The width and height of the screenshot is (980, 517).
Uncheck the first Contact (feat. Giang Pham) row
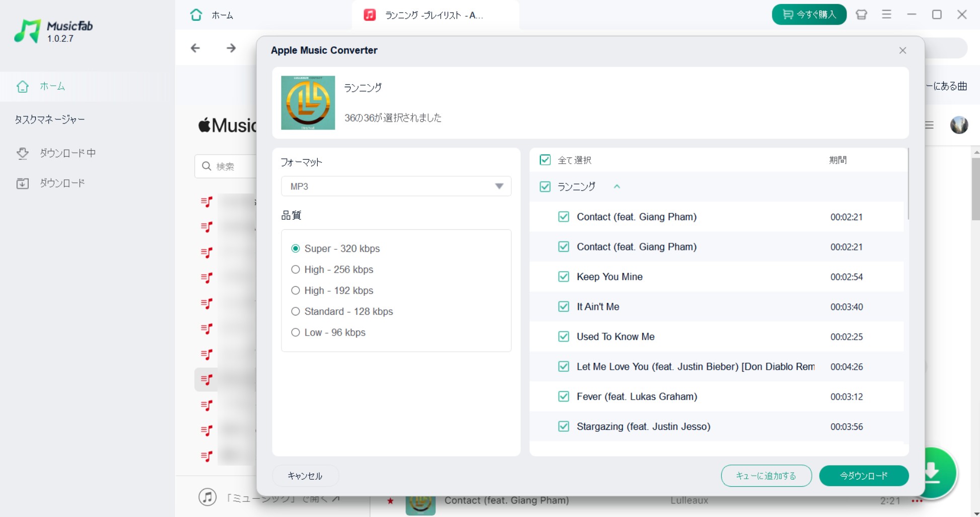[564, 217]
